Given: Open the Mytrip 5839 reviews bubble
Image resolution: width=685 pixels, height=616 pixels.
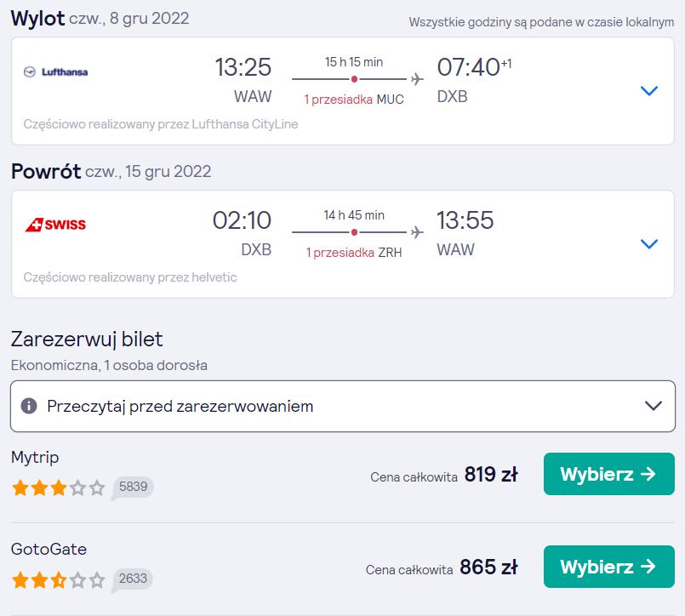Looking at the screenshot, I should tap(133, 488).
